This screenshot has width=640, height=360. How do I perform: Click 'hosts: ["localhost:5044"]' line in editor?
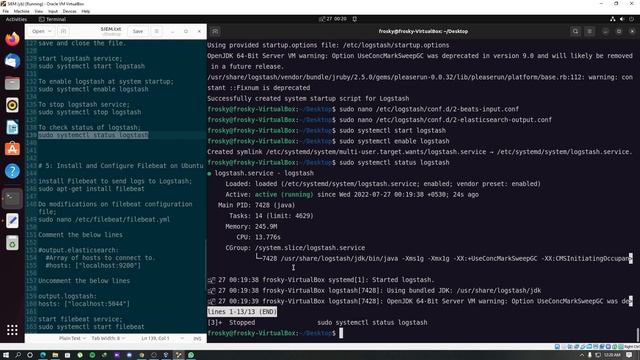point(84,304)
